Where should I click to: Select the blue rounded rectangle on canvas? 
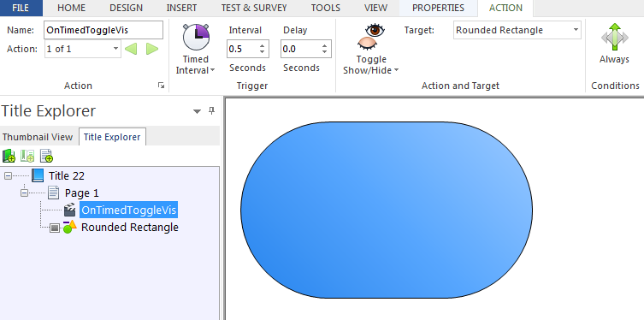pos(387,210)
